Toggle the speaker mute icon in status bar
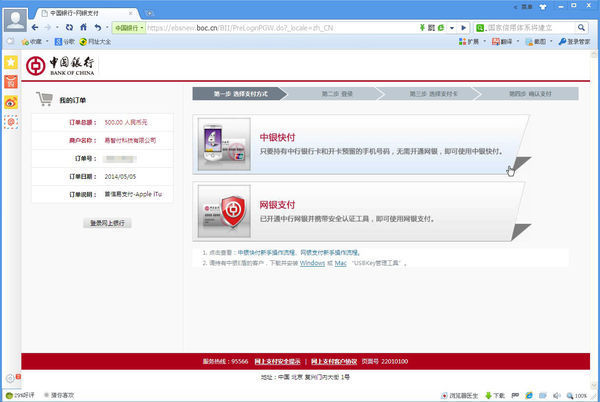Image resolution: width=600 pixels, height=402 pixels. (x=556, y=395)
